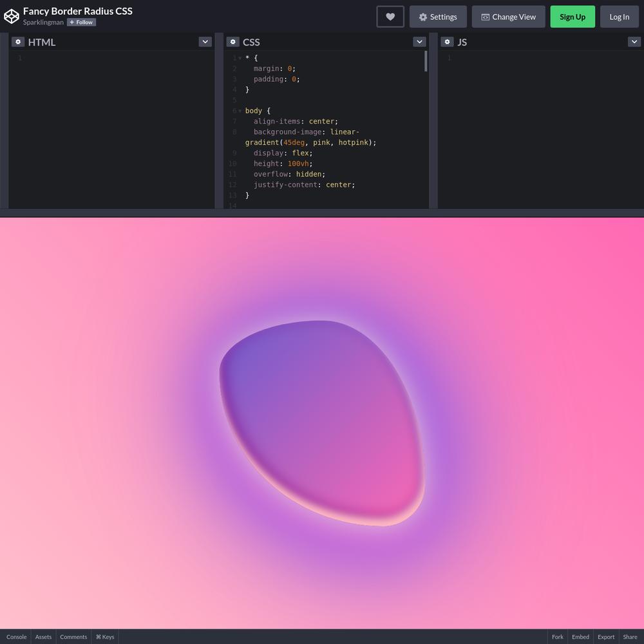Image resolution: width=644 pixels, height=644 pixels.
Task: Expand the JS panel dropdown chevron
Action: tap(634, 42)
